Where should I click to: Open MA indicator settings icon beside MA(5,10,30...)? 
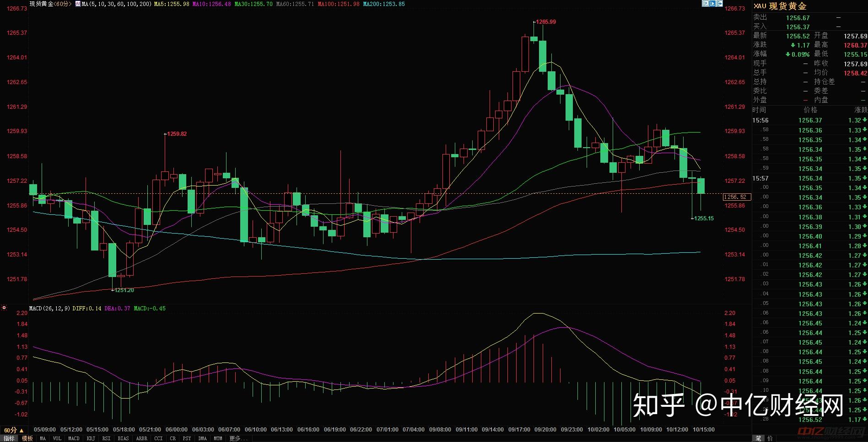coord(78,4)
